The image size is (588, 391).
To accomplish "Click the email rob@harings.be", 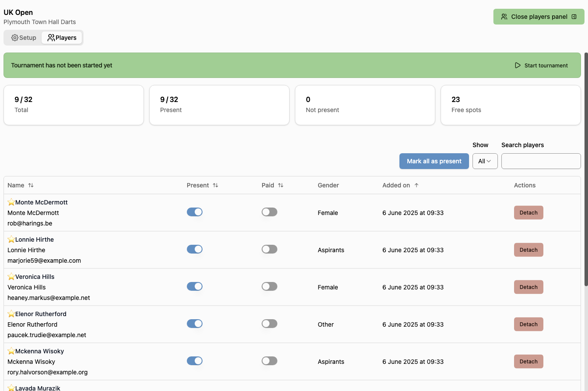I will pyautogui.click(x=30, y=223).
